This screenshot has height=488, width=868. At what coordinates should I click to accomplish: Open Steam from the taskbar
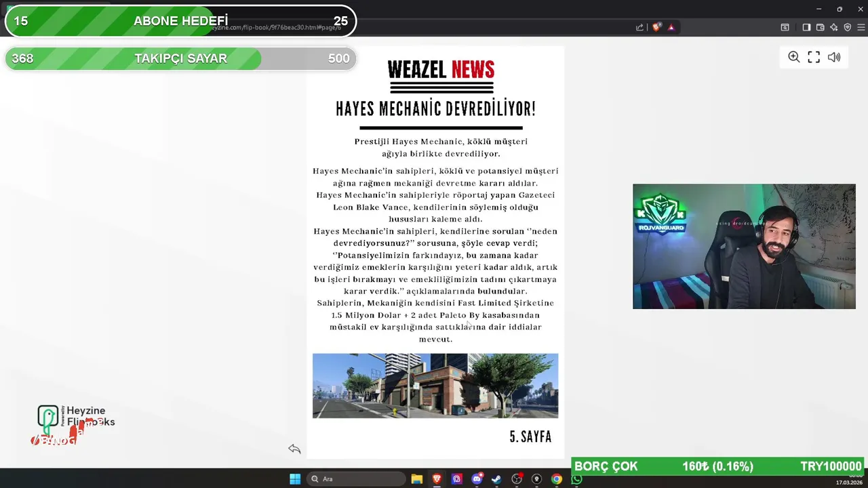pyautogui.click(x=496, y=479)
